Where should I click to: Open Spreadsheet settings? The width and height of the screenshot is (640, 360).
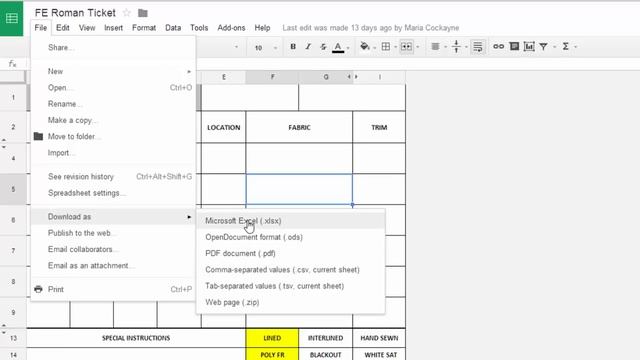click(x=113, y=193)
